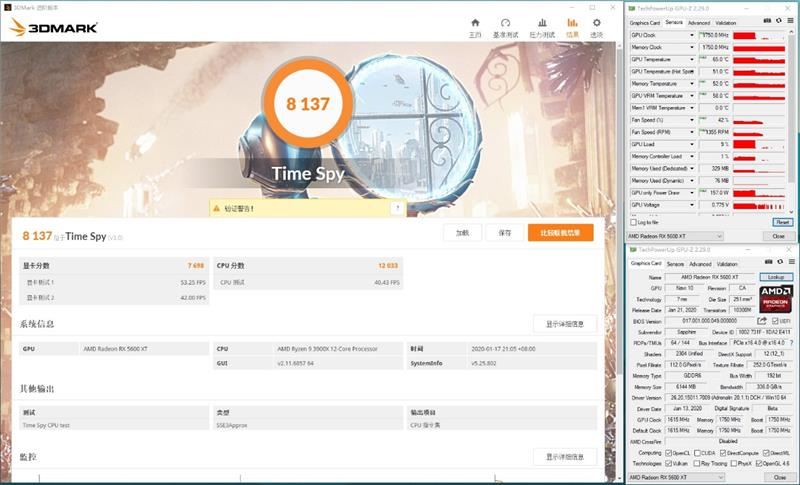Click the 保存 save button
The image size is (800, 485).
tap(505, 233)
